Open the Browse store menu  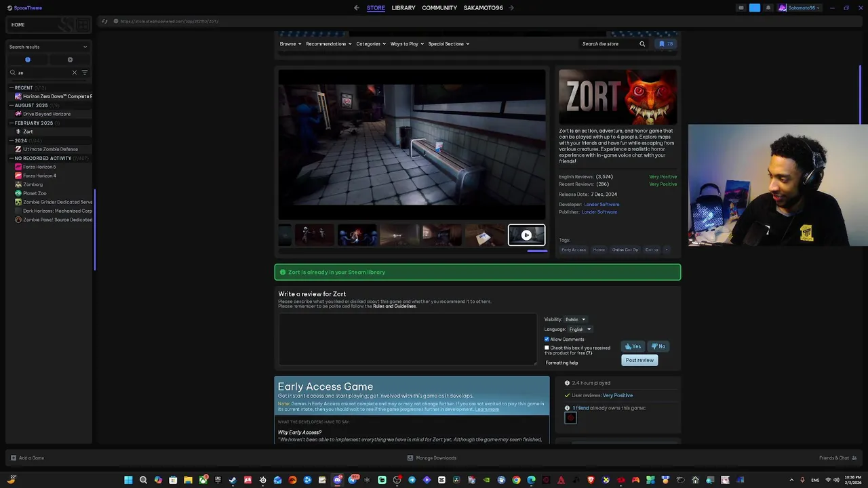290,44
